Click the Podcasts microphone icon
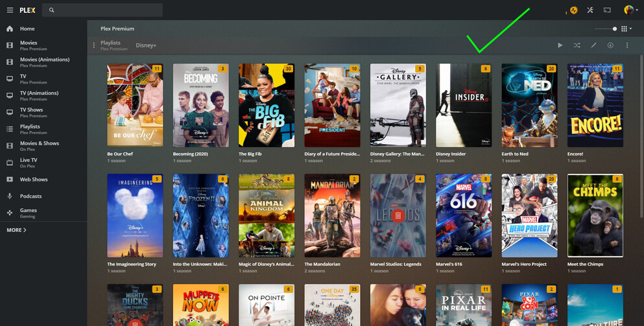This screenshot has width=644, height=326. pyautogui.click(x=10, y=196)
